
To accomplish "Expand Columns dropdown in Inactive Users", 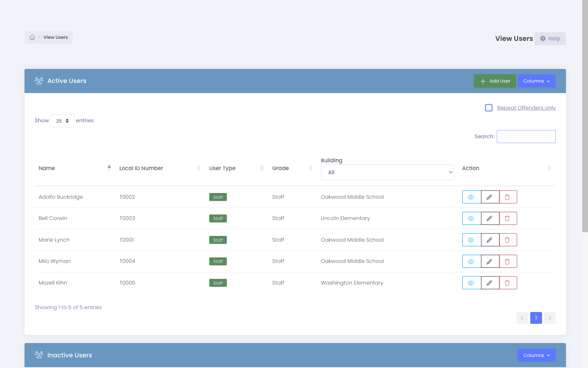I will (x=537, y=355).
